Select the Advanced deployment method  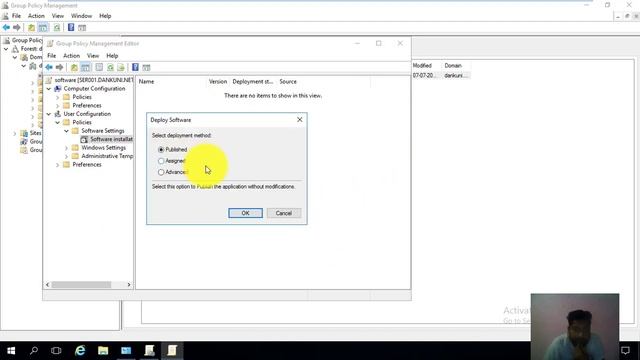161,172
